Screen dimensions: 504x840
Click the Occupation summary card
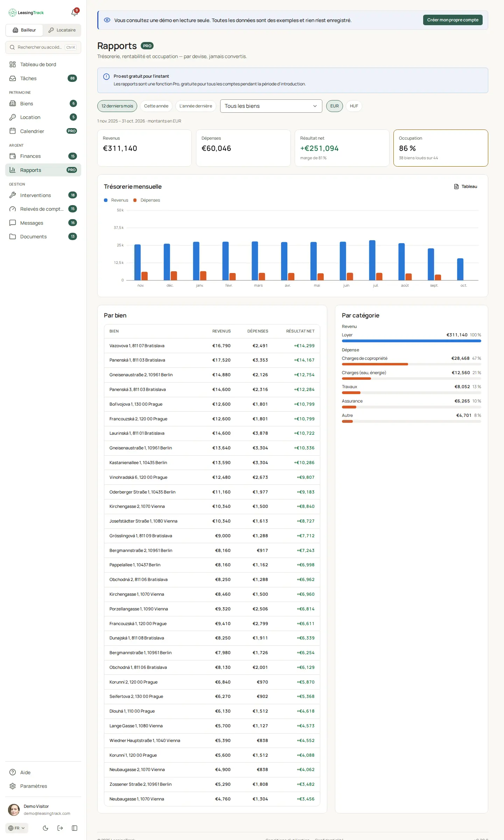click(x=441, y=148)
